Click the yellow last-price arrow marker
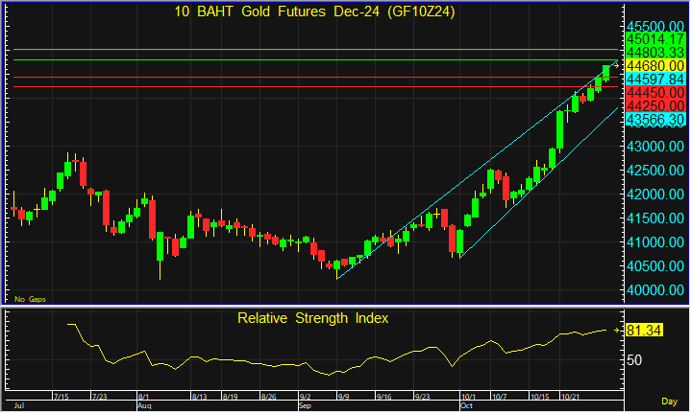The image size is (691, 413). (x=615, y=65)
